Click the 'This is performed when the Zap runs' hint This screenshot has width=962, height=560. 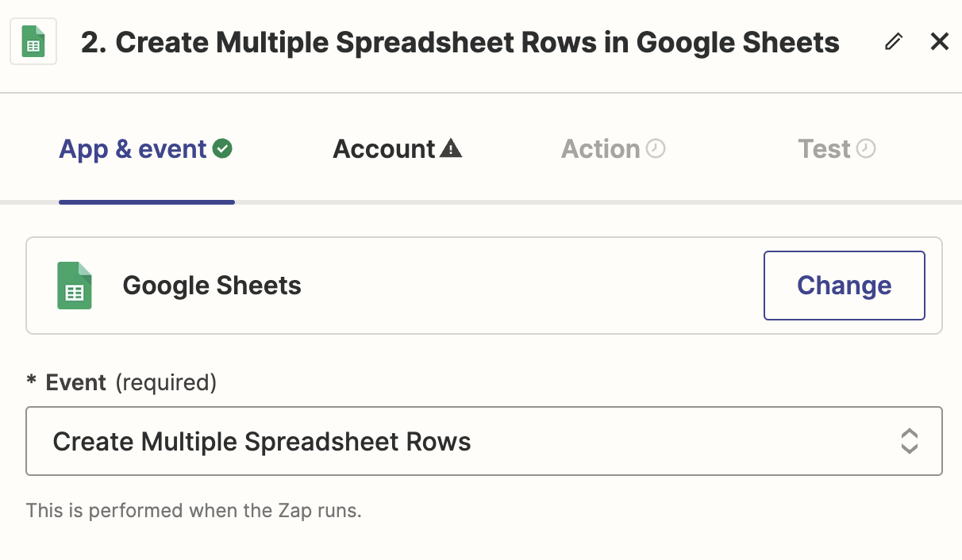(194, 510)
